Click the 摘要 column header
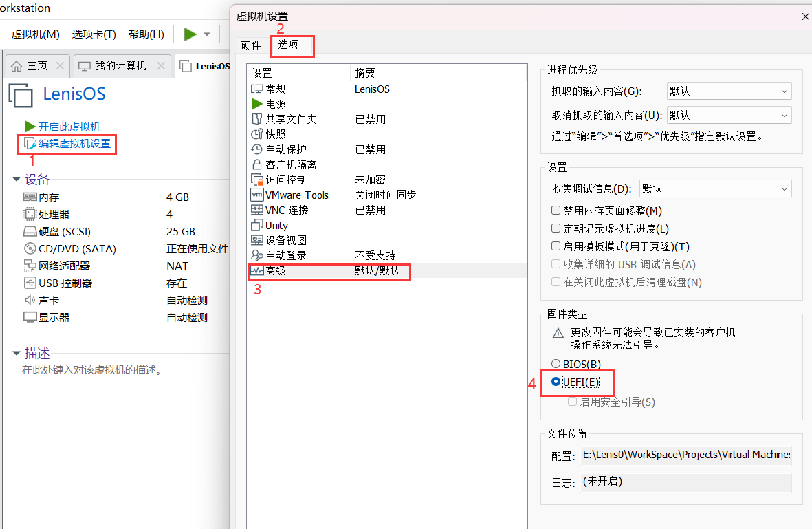Viewport: 812px width, 529px height. click(365, 73)
